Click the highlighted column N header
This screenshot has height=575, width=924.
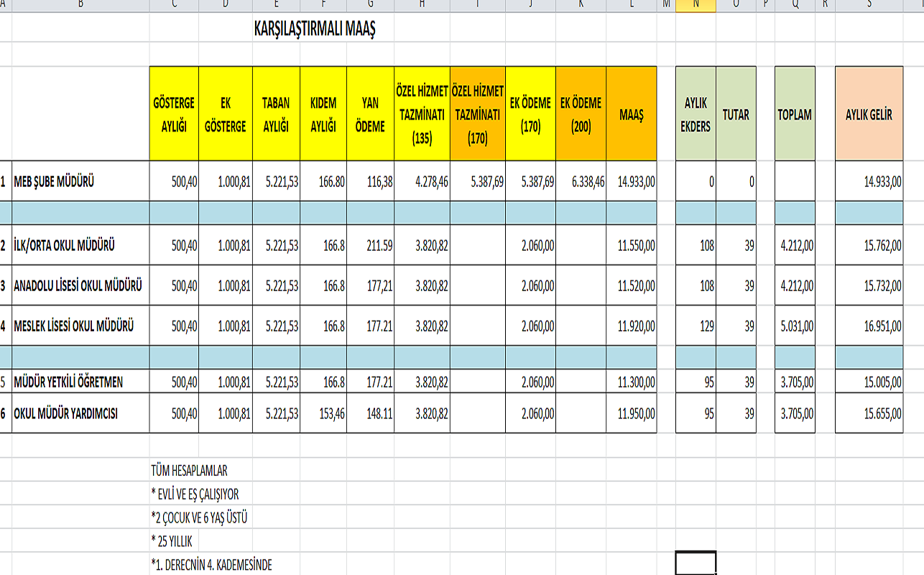tap(696, 4)
